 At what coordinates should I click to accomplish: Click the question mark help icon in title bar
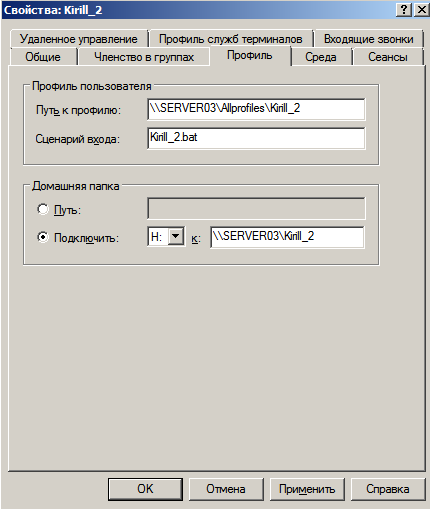[404, 9]
